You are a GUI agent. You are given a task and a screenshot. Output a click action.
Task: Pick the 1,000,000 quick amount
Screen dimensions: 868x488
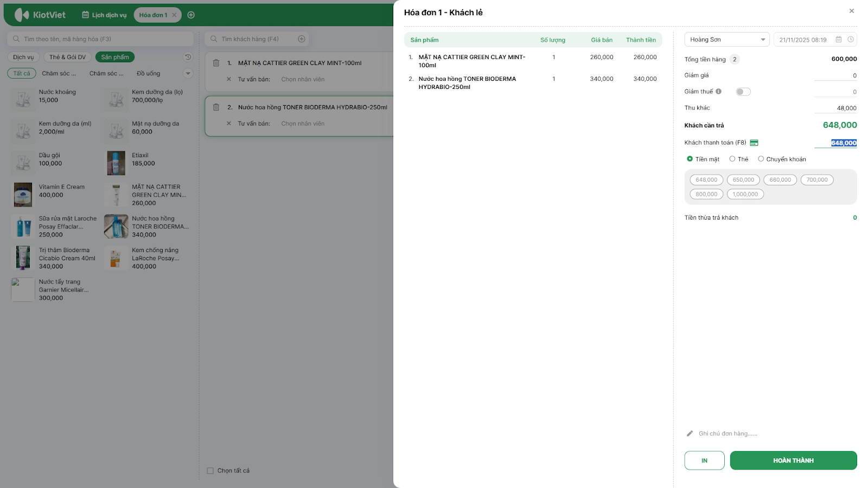coord(745,194)
